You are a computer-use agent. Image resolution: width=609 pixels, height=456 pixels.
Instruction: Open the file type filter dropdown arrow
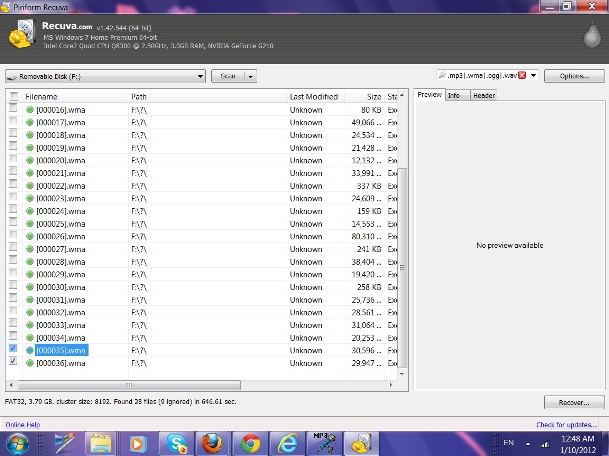534,76
